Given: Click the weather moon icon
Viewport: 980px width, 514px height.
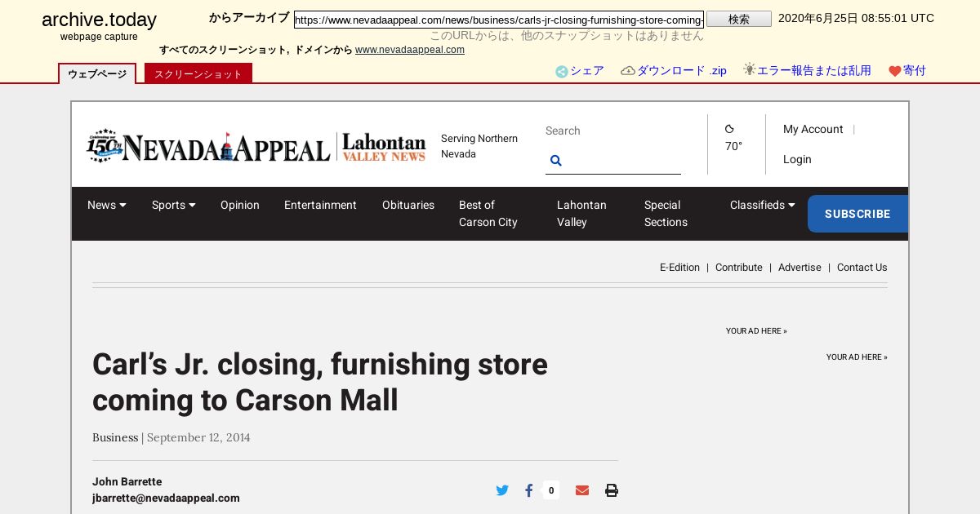Looking at the screenshot, I should (729, 129).
